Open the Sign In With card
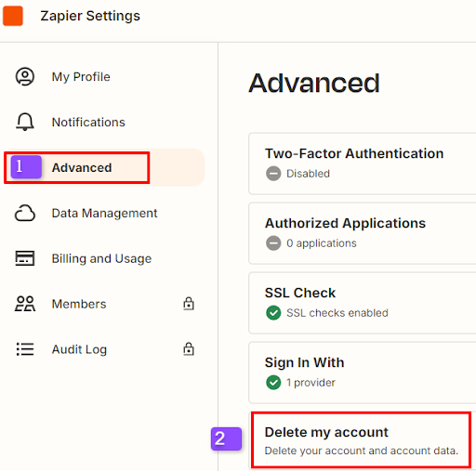The image size is (476, 471). (363, 373)
